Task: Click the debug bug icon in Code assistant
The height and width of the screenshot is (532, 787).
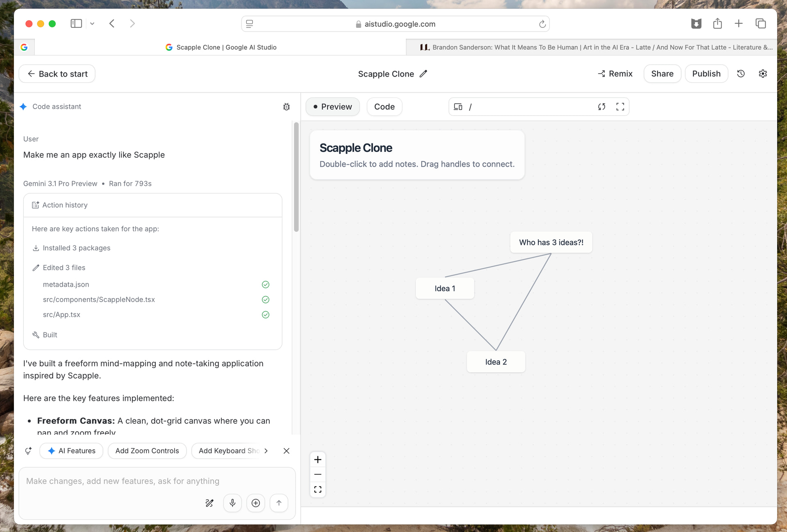Action: pyautogui.click(x=287, y=106)
